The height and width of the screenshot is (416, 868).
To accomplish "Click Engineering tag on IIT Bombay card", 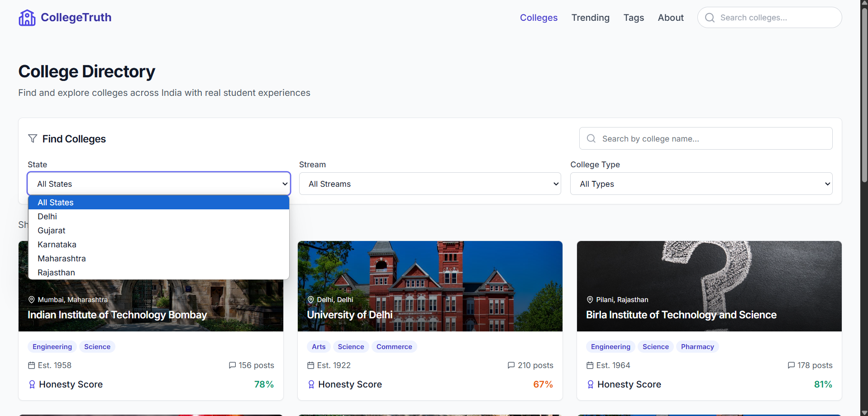I will [x=52, y=347].
